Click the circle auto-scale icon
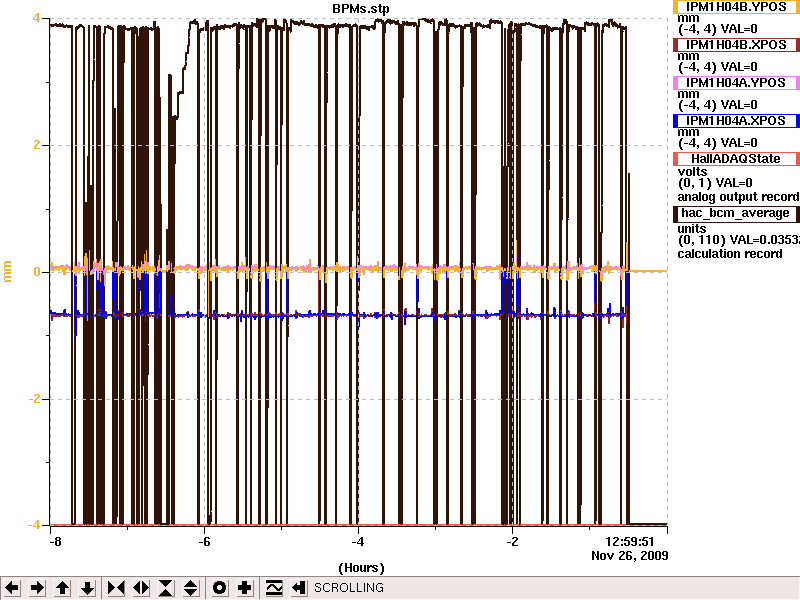Screen dimensions: 800x600 point(219,588)
